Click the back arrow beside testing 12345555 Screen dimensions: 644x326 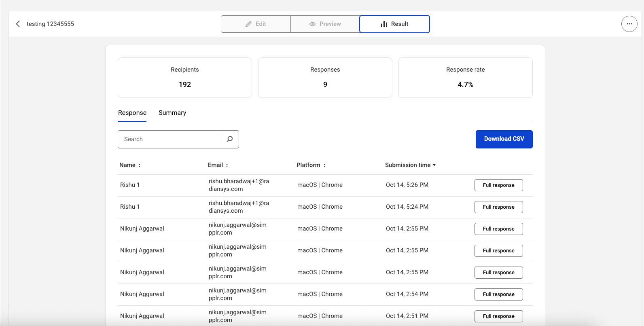pyautogui.click(x=18, y=24)
